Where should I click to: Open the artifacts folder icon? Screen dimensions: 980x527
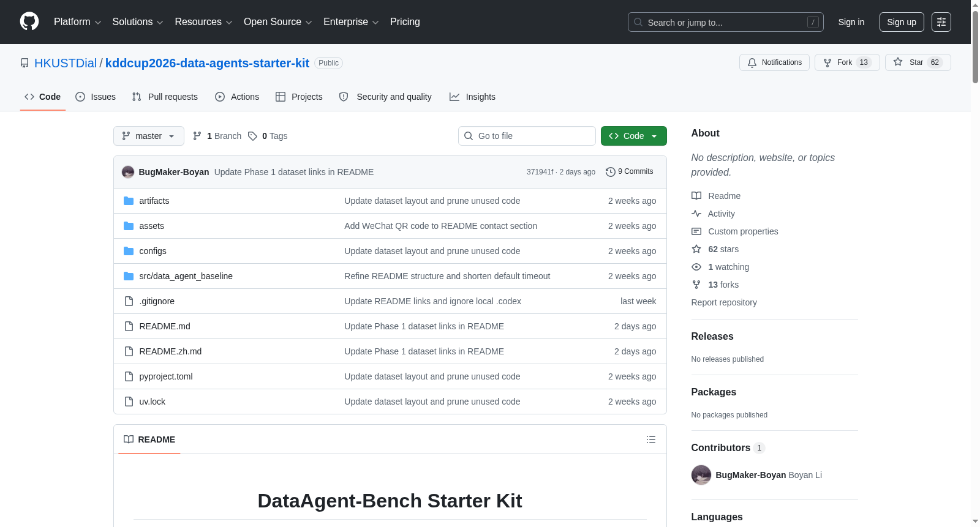[x=129, y=201]
